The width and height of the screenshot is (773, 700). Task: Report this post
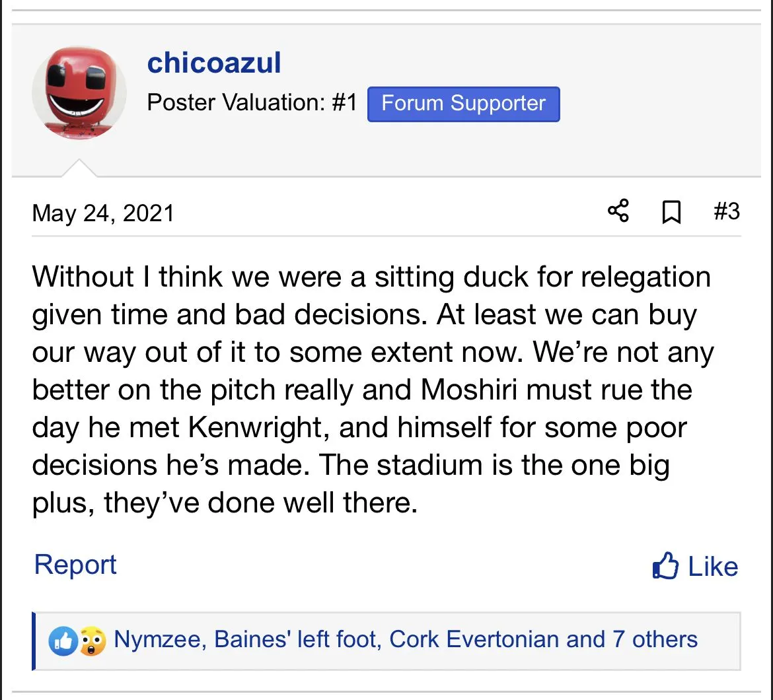tap(75, 565)
